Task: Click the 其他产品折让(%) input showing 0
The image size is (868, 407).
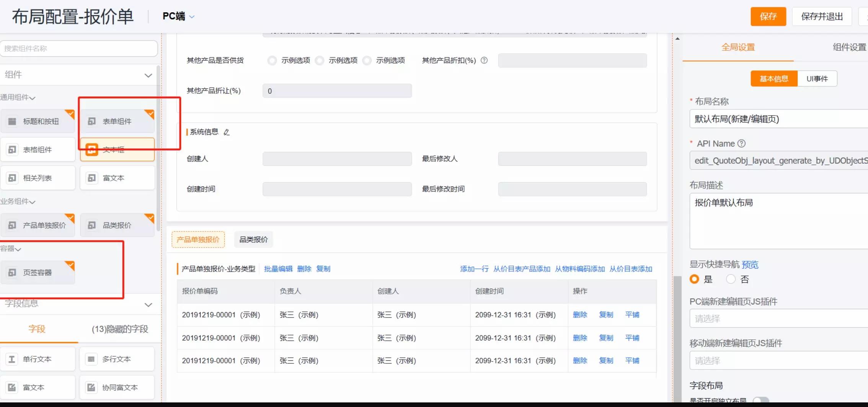Action: [x=337, y=91]
